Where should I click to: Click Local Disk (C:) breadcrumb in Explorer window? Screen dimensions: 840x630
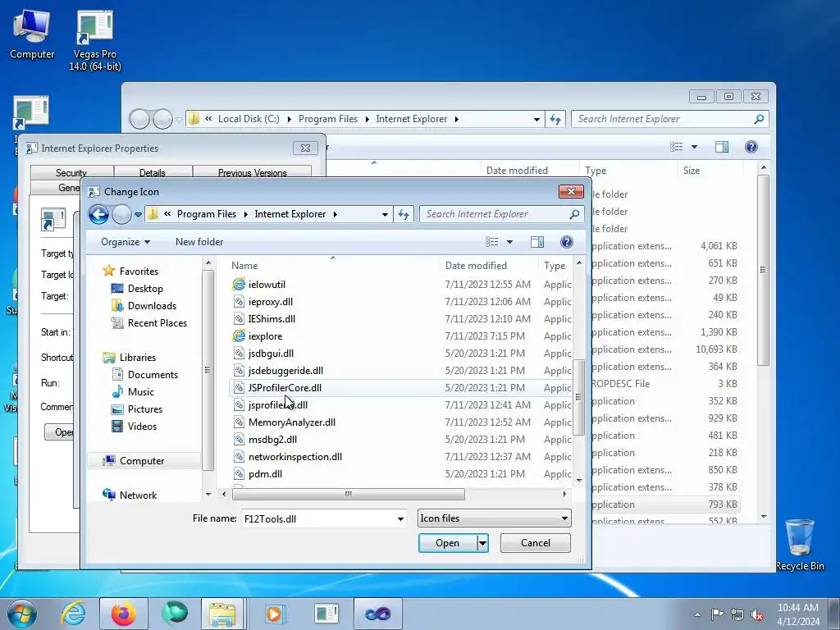click(x=249, y=119)
